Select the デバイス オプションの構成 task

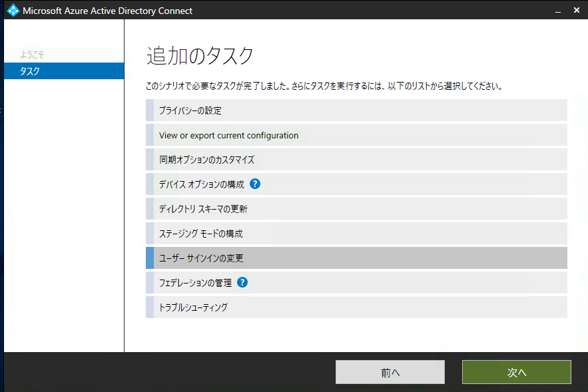(x=356, y=184)
